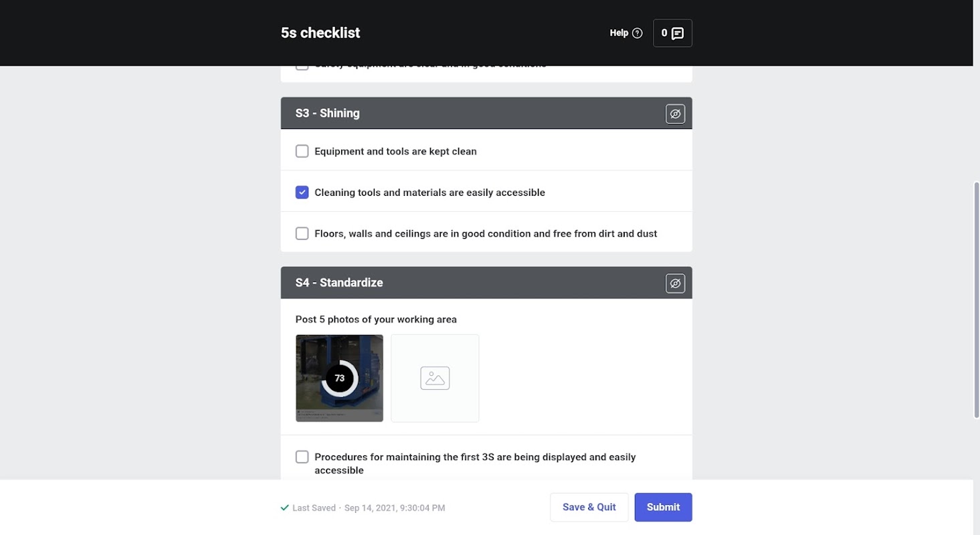Screen dimensions: 980x535
Task: Click the Submit button
Action: (663, 507)
